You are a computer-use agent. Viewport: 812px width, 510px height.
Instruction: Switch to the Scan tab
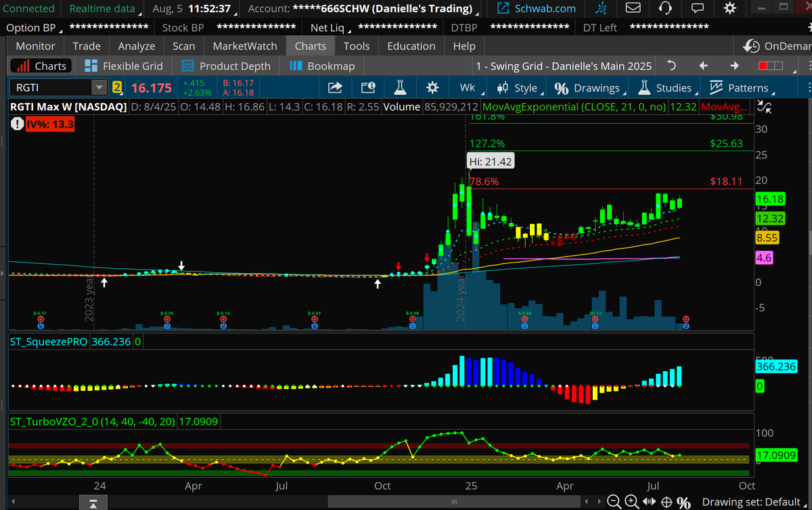[x=183, y=46]
